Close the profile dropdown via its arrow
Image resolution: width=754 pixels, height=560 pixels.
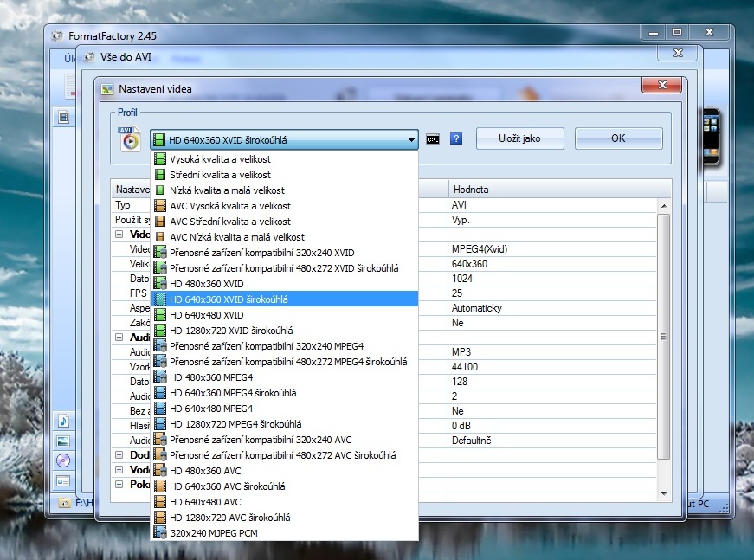410,139
